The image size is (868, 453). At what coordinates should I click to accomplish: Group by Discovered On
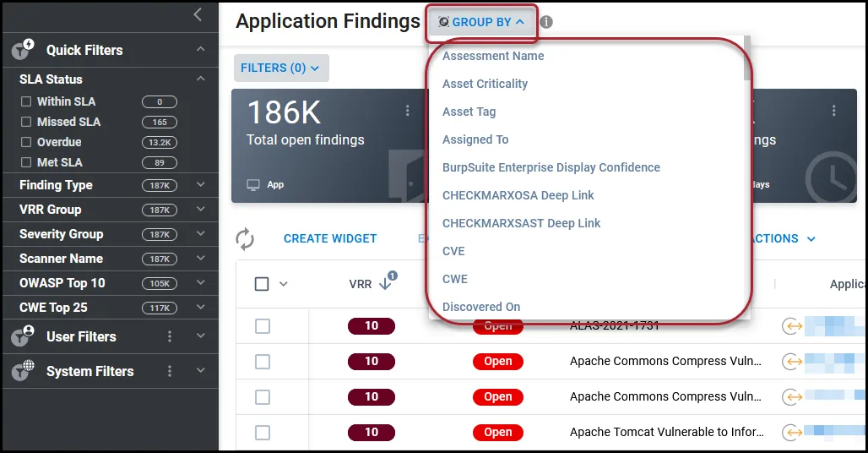481,307
